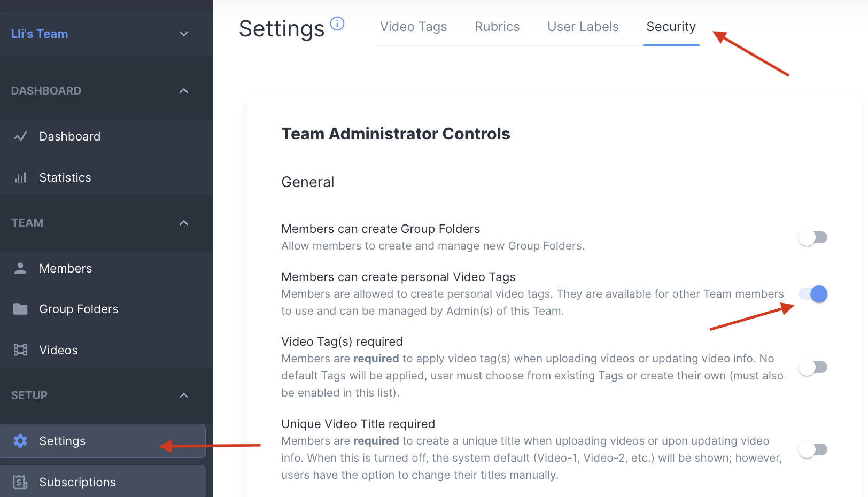Click the Group Folders folder icon

pos(20,309)
